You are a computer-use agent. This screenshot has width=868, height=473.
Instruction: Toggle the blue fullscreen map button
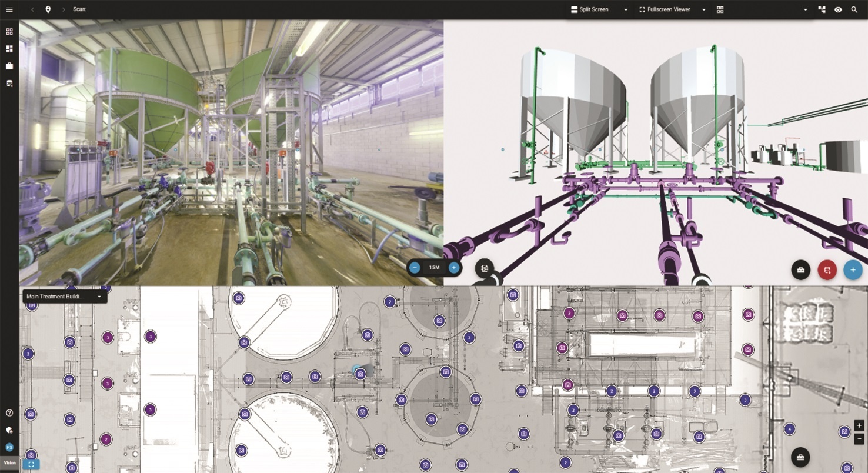[31, 464]
